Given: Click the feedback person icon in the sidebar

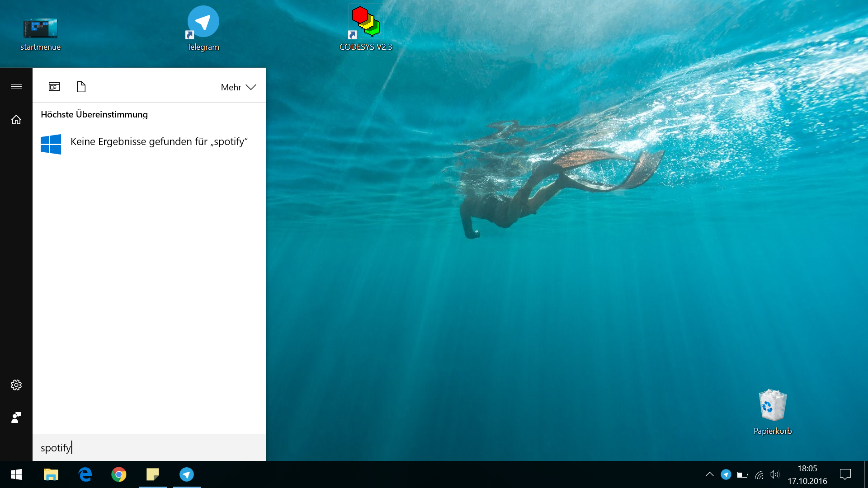Looking at the screenshot, I should [16, 418].
